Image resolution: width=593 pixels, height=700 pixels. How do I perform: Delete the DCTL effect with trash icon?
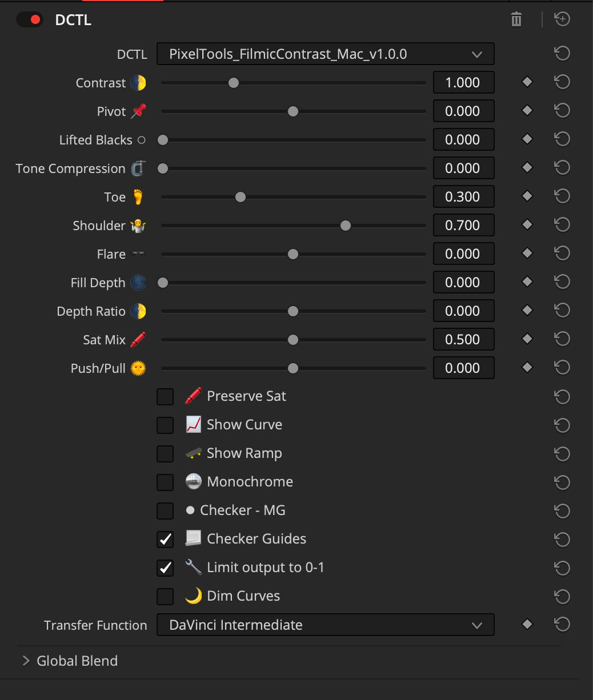516,20
